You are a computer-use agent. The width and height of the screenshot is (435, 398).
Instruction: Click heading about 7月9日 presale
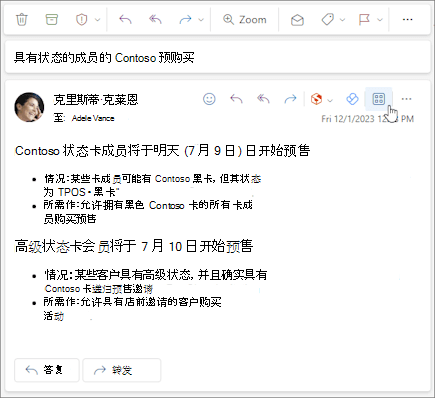163,151
